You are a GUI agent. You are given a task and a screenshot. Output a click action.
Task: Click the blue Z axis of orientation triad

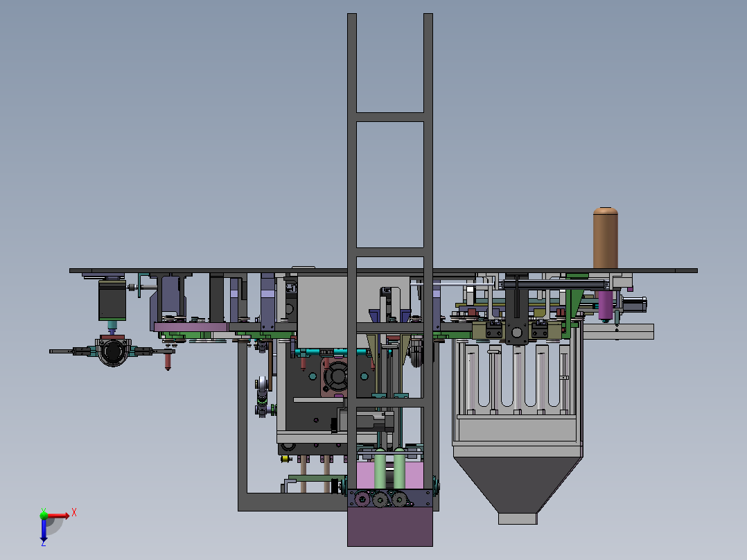pyautogui.click(x=44, y=530)
